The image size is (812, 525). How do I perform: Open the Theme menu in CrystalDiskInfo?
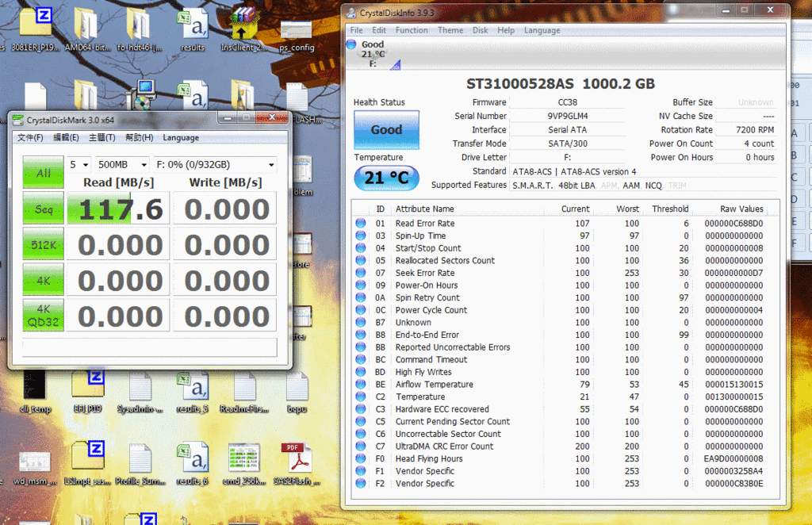[450, 30]
